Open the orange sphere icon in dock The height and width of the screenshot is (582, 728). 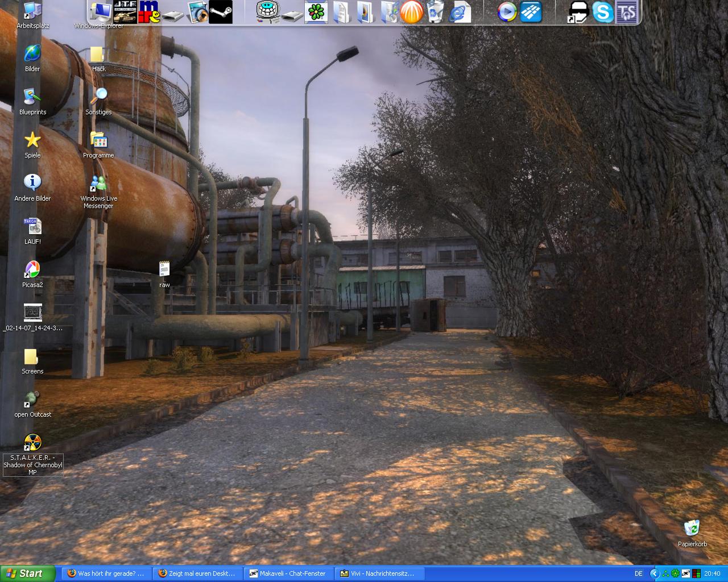click(x=412, y=12)
